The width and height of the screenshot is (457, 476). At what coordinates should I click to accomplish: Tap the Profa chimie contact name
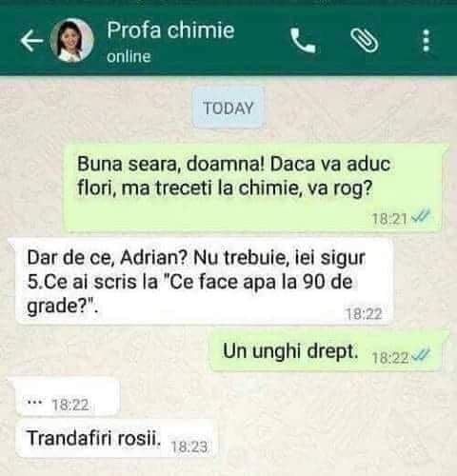click(x=170, y=30)
